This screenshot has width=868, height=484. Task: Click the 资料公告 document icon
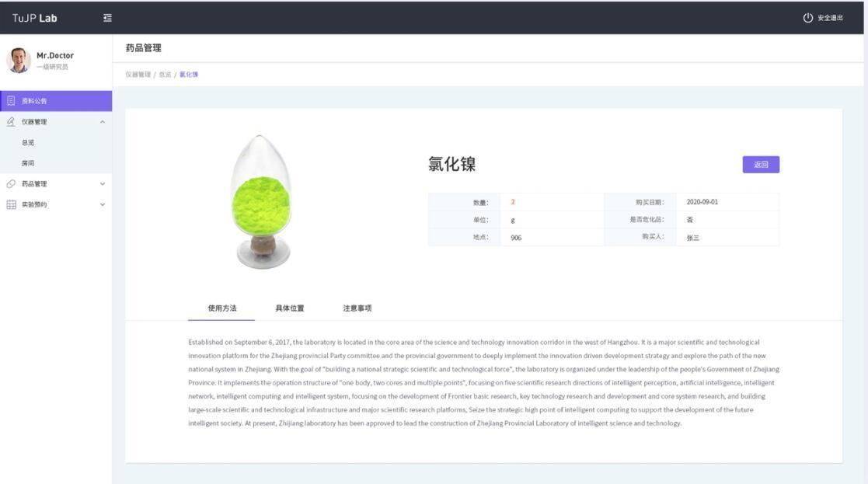tap(11, 101)
